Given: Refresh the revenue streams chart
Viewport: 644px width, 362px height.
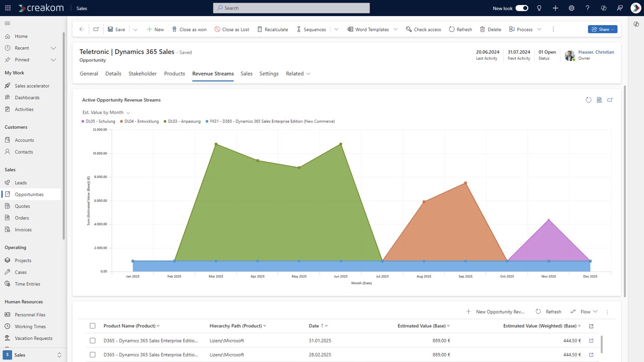Looking at the screenshot, I should (x=589, y=100).
